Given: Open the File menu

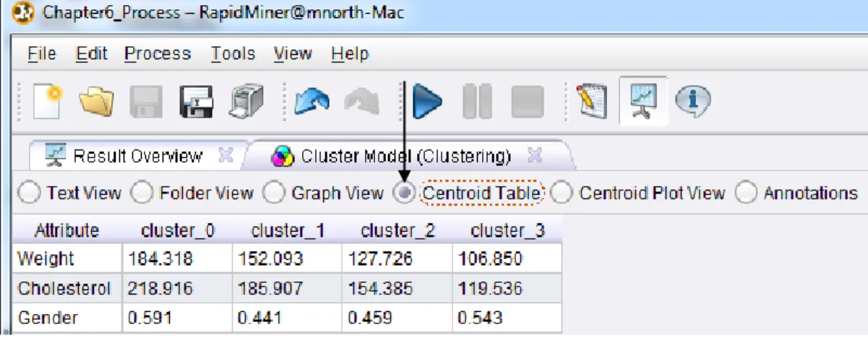Looking at the screenshot, I should (41, 54).
